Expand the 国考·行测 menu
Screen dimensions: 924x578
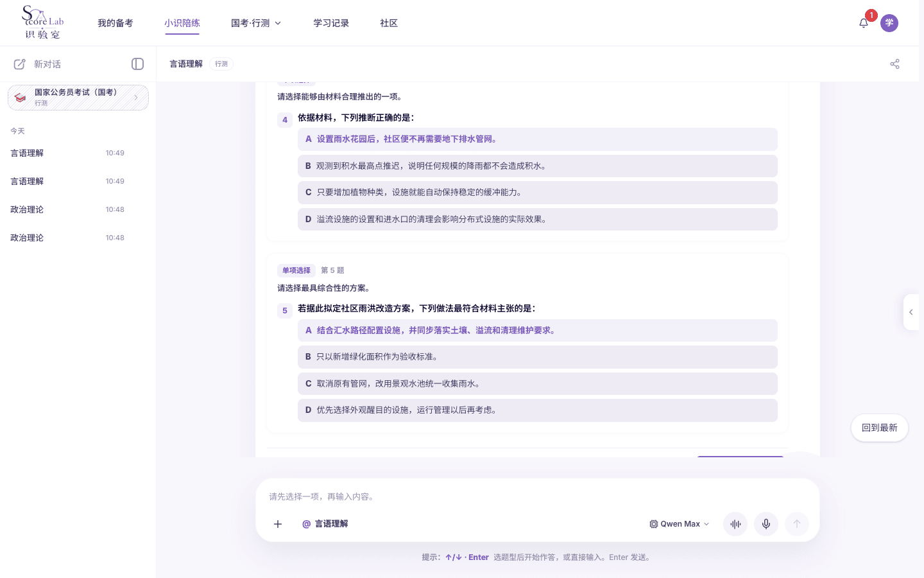click(x=256, y=23)
